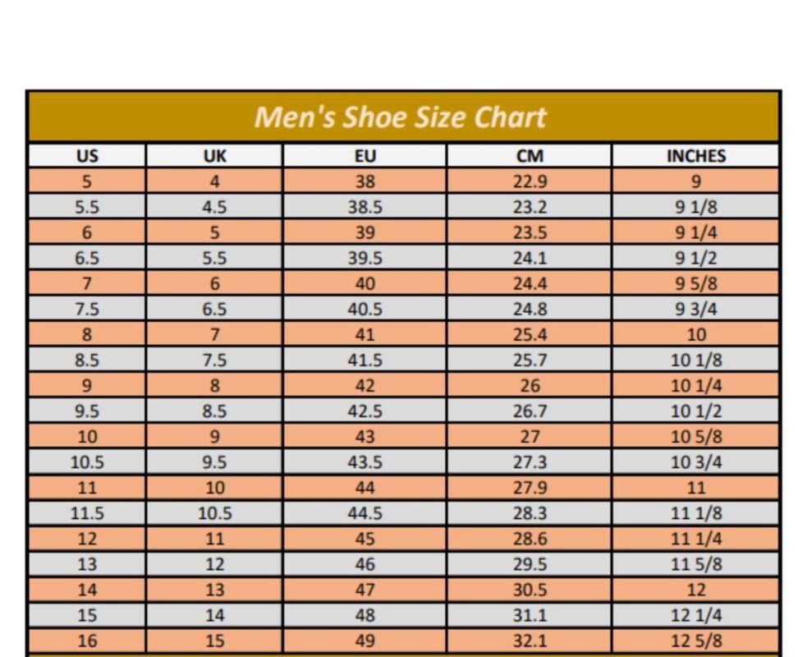Click the CM column header
Viewport: 812px width, 657px height.
point(530,156)
